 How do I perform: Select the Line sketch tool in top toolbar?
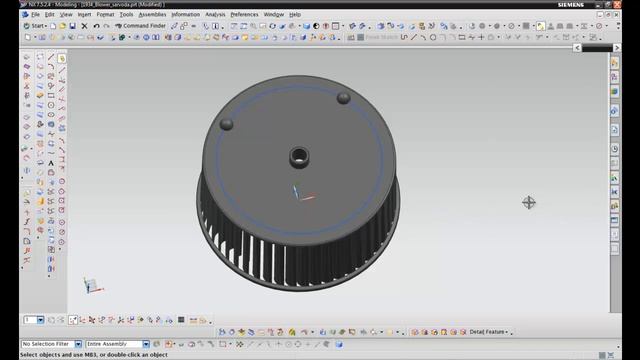tap(414, 37)
